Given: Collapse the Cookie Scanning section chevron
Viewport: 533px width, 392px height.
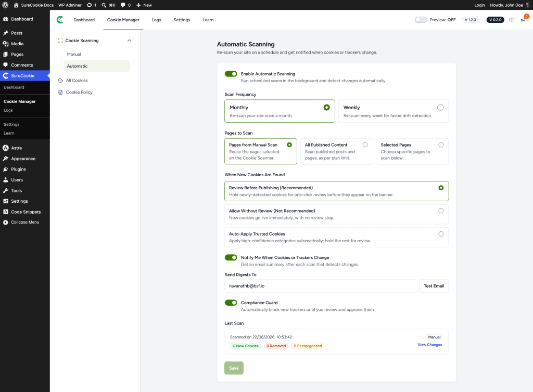Looking at the screenshot, I should 129,41.
